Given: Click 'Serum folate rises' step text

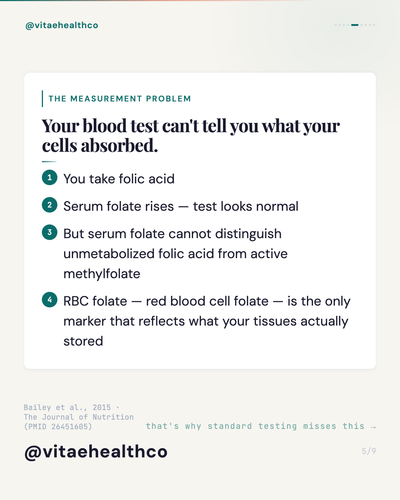Looking at the screenshot, I should tap(181, 206).
